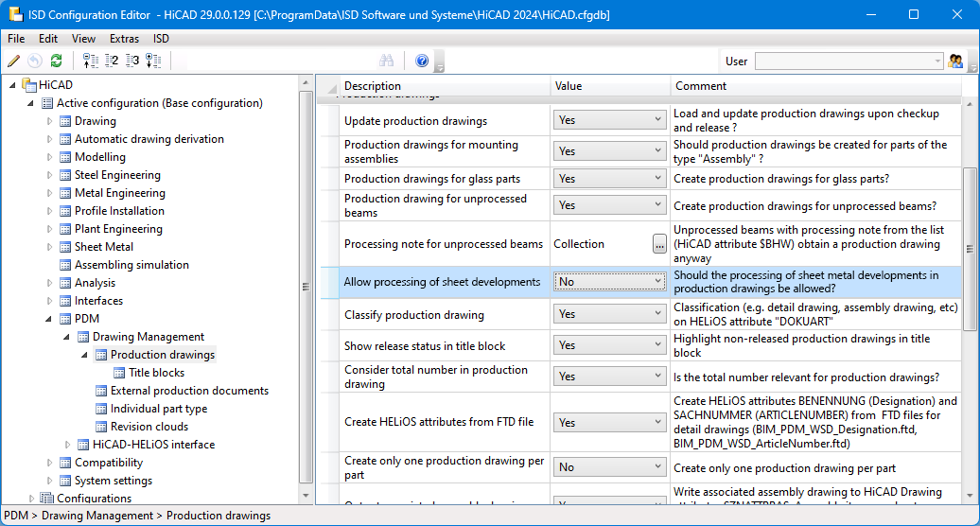980x526 pixels.
Task: Expand the Drawing tree node arrow
Action: coord(49,121)
